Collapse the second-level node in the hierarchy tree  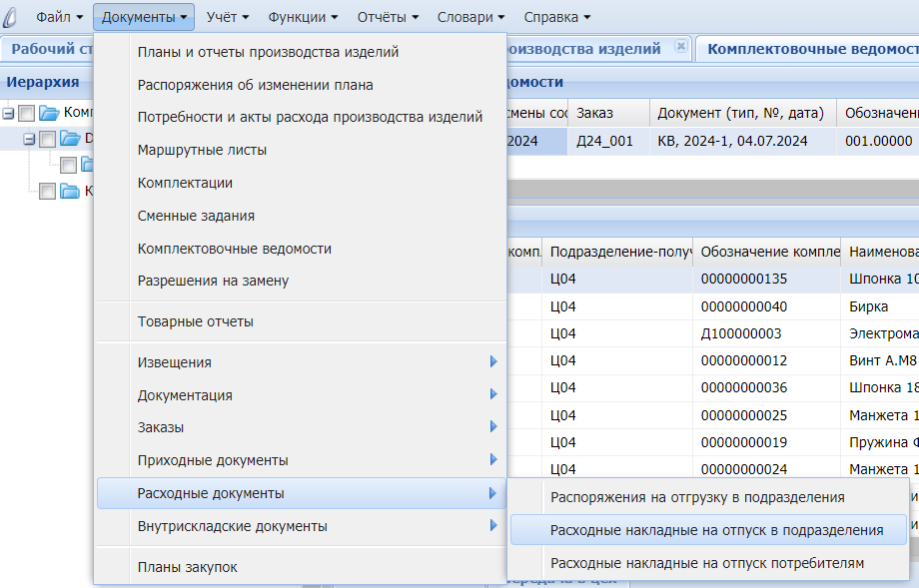pos(29,139)
